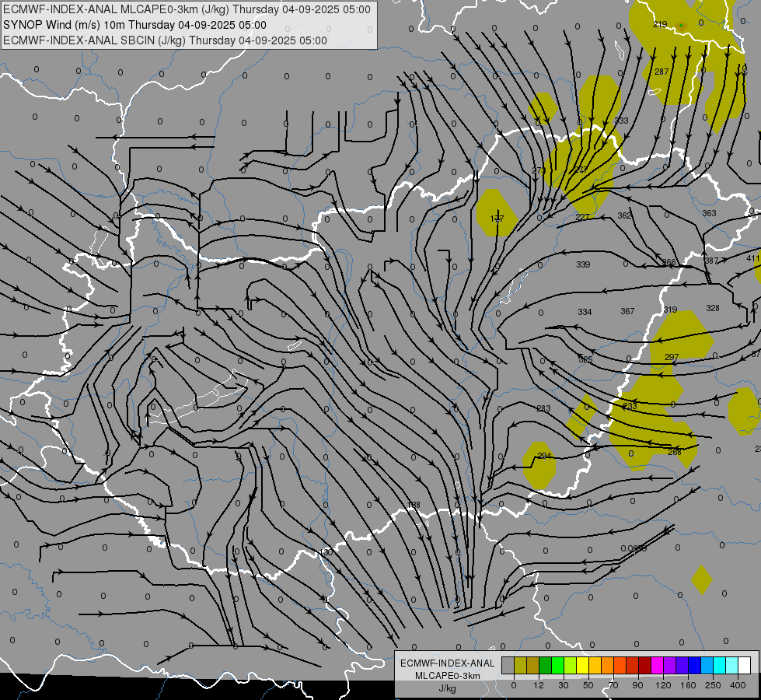The width and height of the screenshot is (761, 700).
Task: Click the 12 tick label on the legend
Action: point(538,685)
